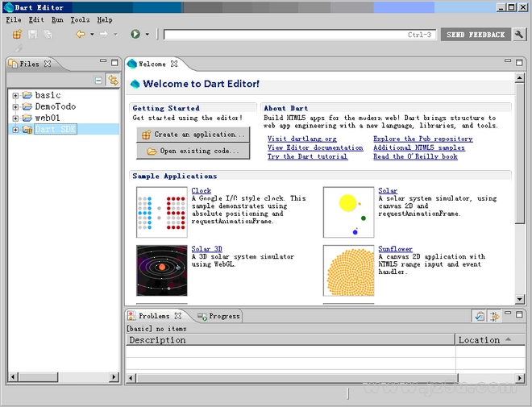Open forward history dropdown arrow

click(x=115, y=35)
